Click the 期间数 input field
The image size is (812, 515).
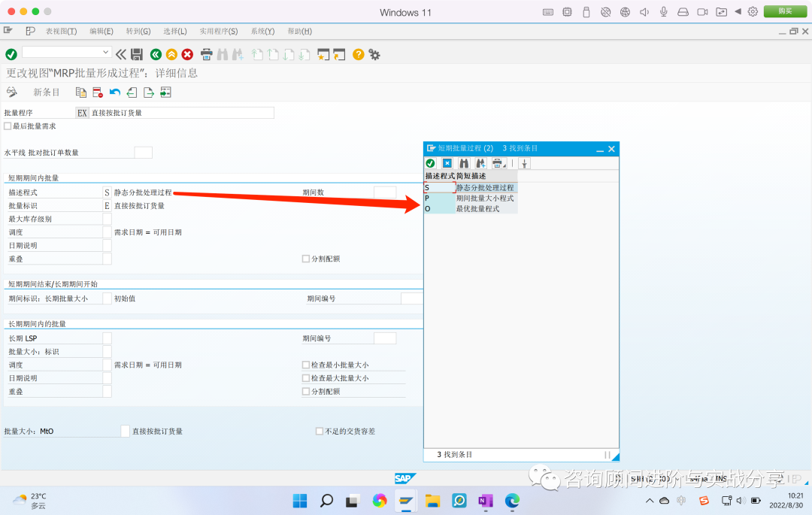point(385,192)
